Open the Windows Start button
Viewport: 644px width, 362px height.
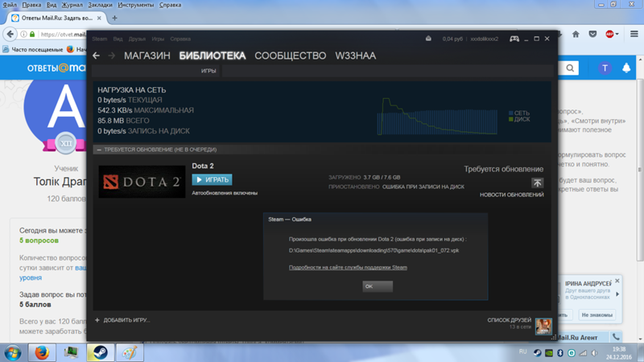[x=13, y=353]
